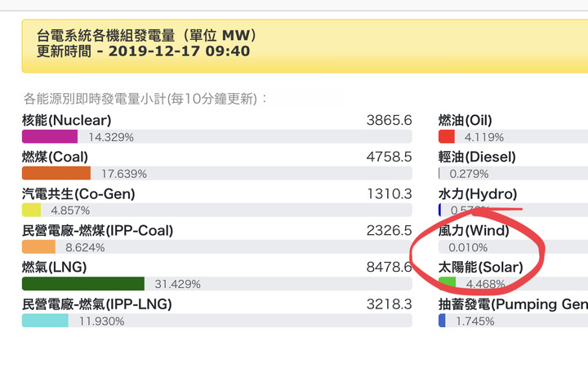Click the magenta Nuclear progress bar
Screen dimensions: 588x368
(50, 136)
